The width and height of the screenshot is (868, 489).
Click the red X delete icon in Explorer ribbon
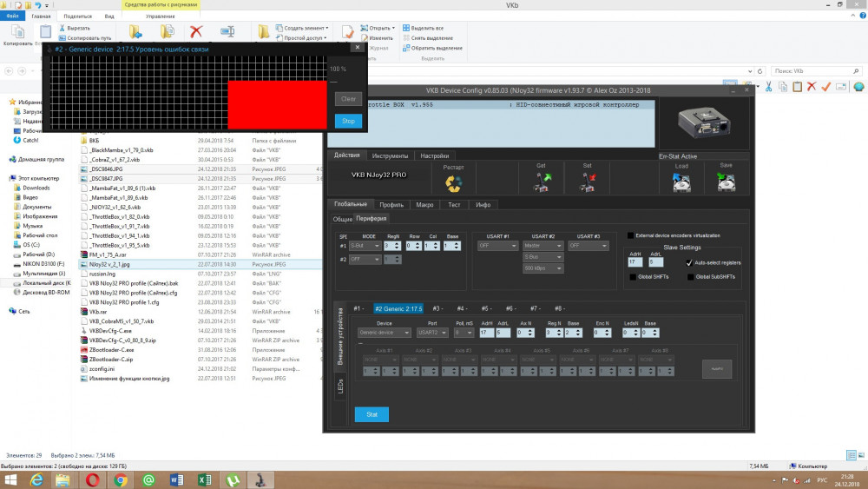[x=196, y=31]
